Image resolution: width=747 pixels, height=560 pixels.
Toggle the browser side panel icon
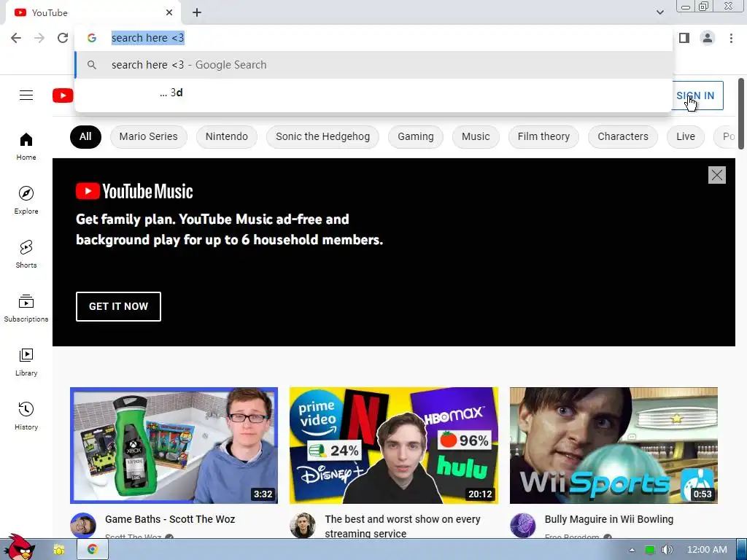684,38
